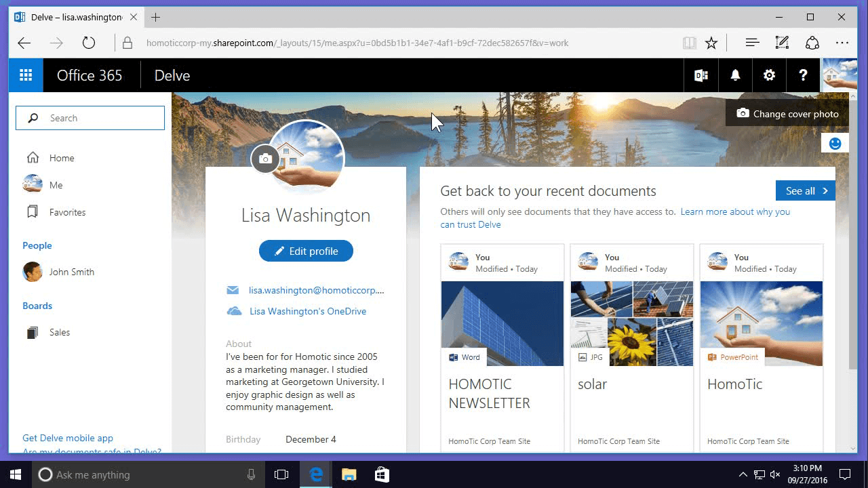Screen dimensions: 868x488
Task: Click See all recent documents
Action: tap(804, 190)
